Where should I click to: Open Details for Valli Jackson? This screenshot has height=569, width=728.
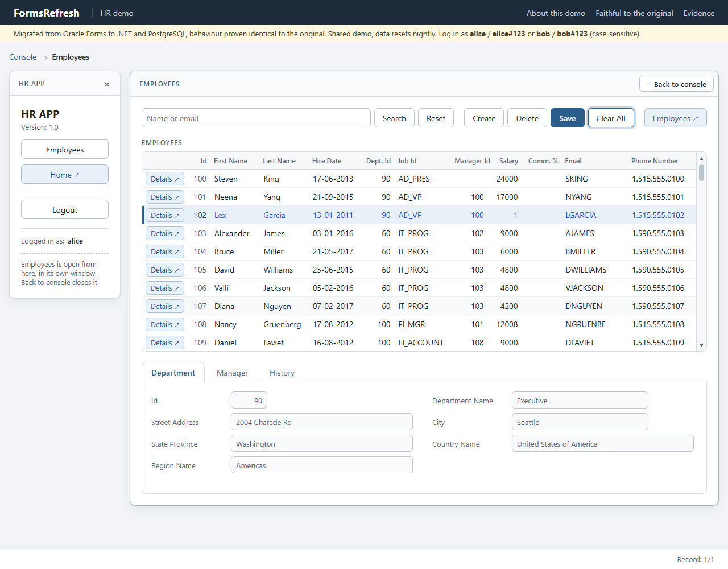[x=165, y=288]
